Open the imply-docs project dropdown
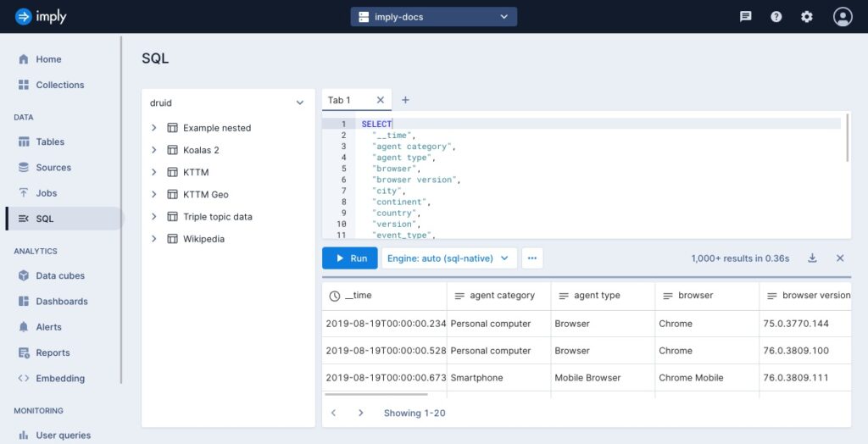The width and height of the screenshot is (868, 444). [x=434, y=17]
